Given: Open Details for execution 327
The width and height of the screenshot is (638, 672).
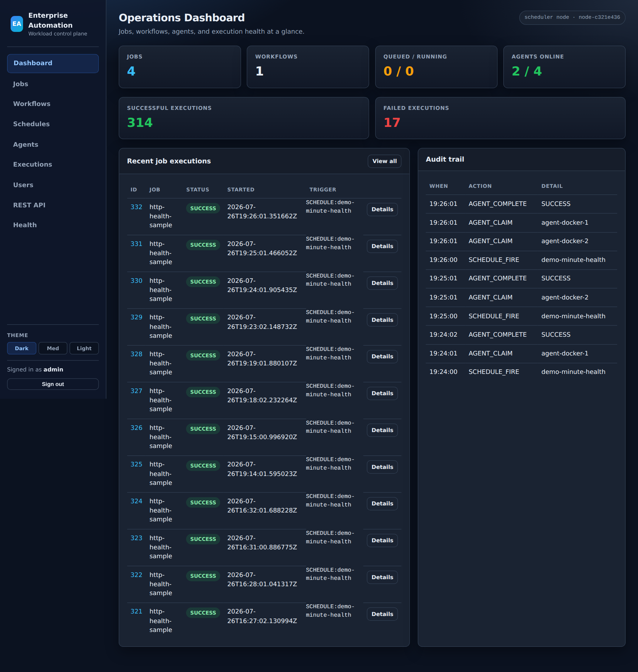Looking at the screenshot, I should point(382,393).
